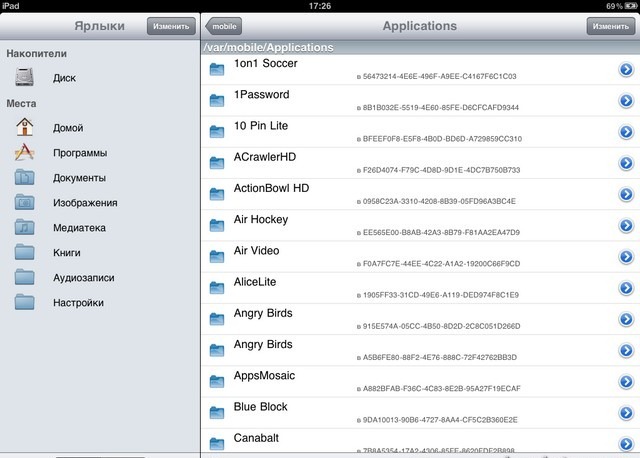The image size is (640, 458).
Task: Click the Документы folder icon
Action: [x=24, y=178]
